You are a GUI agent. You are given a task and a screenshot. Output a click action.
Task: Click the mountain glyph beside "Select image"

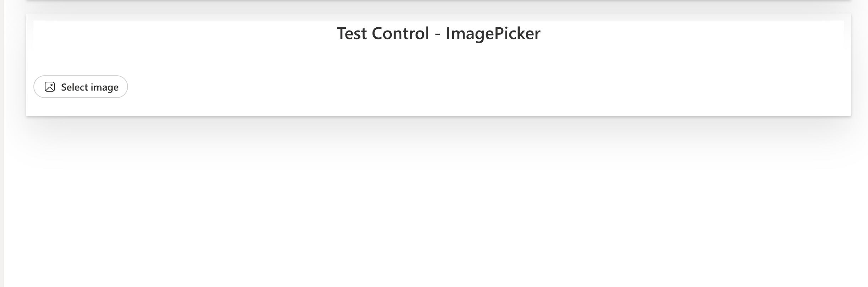tap(50, 87)
